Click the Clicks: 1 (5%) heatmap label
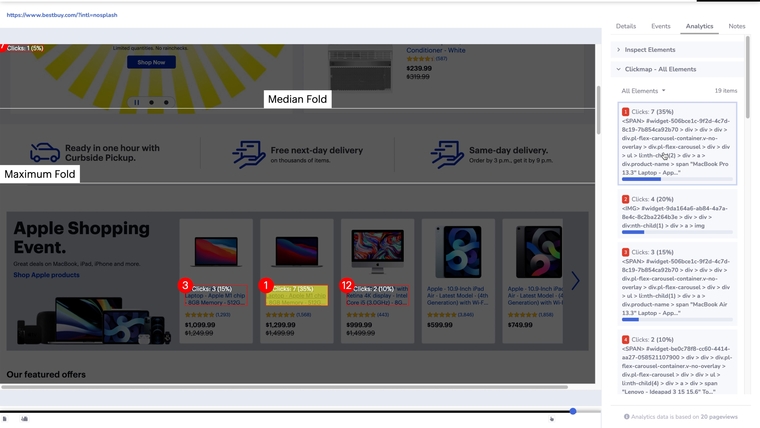Viewport: 760px width, 428px height. point(25,48)
